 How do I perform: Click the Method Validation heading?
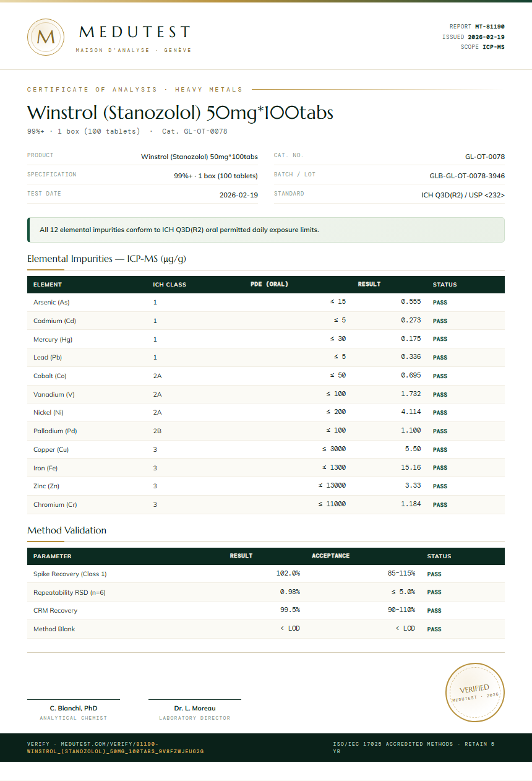click(x=67, y=530)
